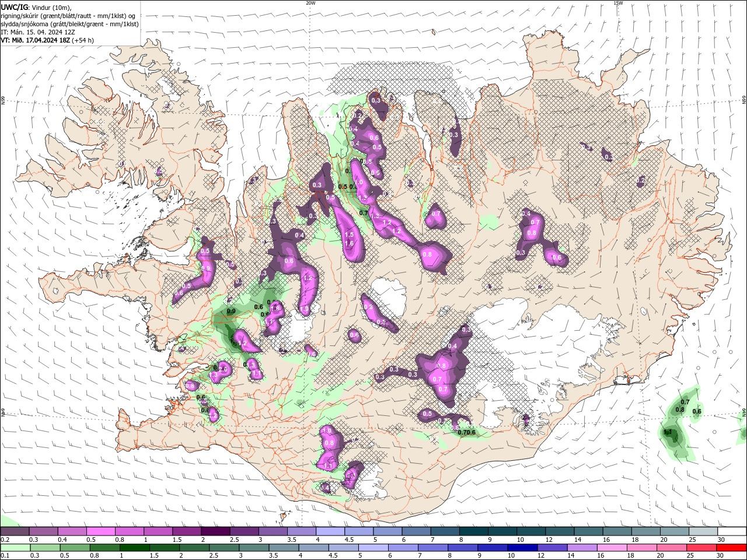The width and height of the screenshot is (747, 560).
Task: Select the darkest green 1–1.5 rain legend swatch
Action: pos(135,547)
